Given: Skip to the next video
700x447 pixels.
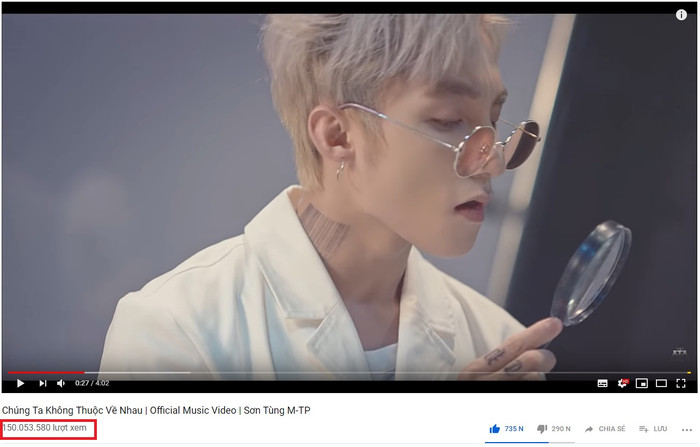Looking at the screenshot, I should [x=43, y=383].
